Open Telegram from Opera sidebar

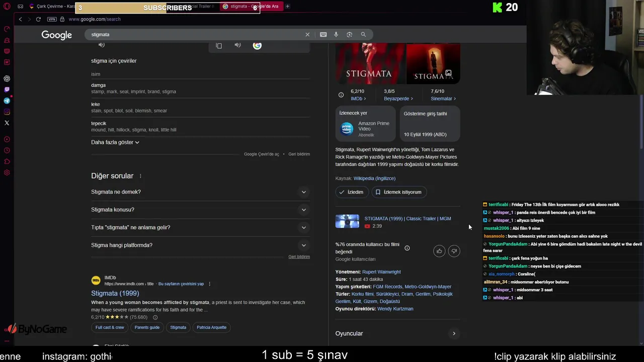click(7, 101)
